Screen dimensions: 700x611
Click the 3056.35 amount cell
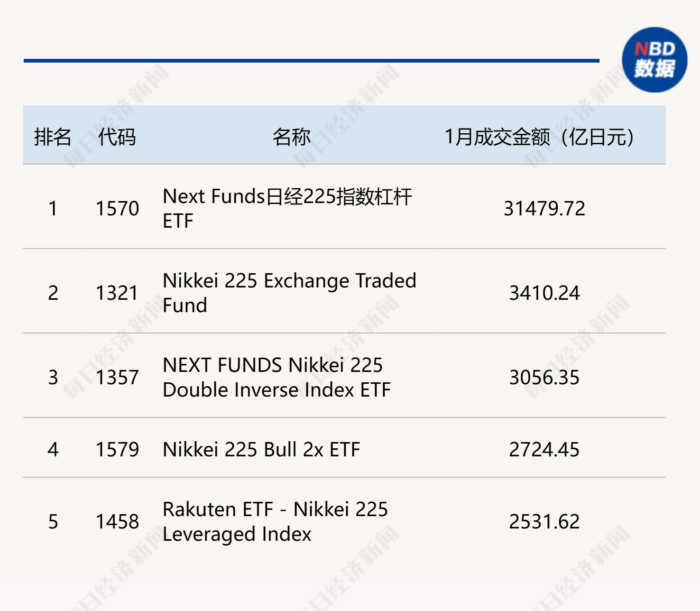544,377
